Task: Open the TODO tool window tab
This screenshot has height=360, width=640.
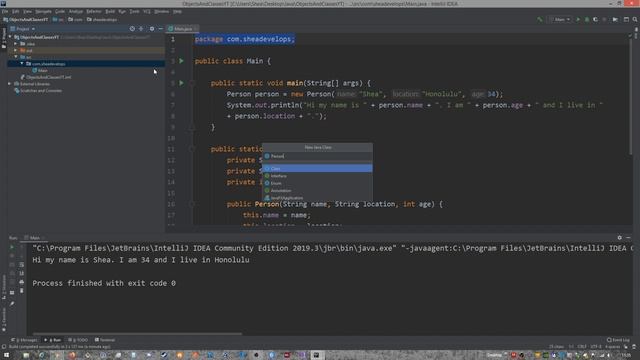Action: click(78, 340)
